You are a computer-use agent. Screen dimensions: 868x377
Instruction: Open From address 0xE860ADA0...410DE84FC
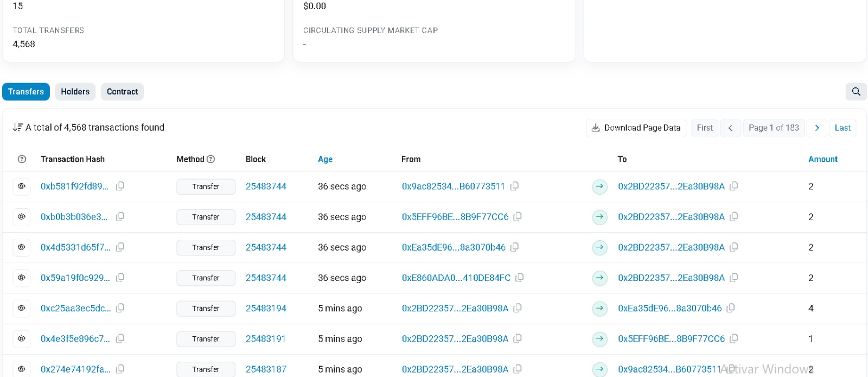pos(456,277)
